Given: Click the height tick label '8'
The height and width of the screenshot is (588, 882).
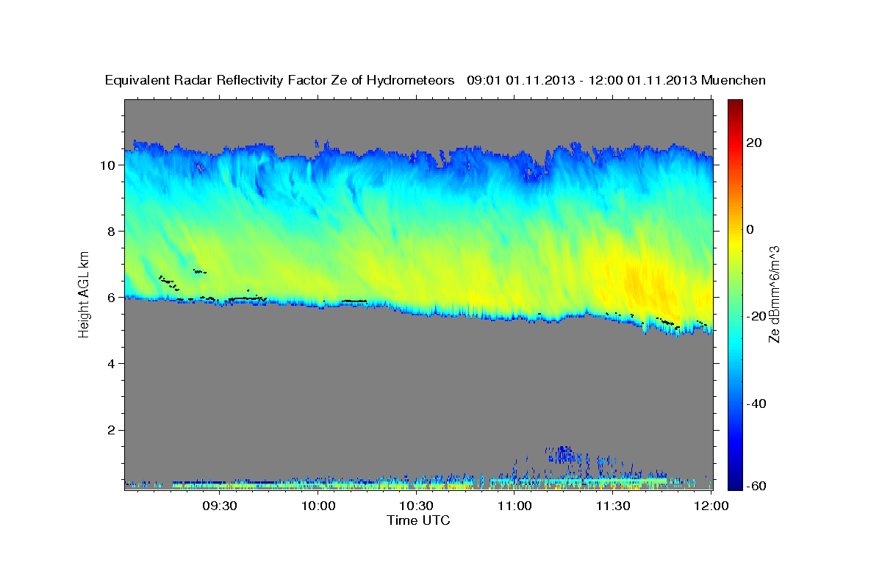Looking at the screenshot, I should [x=112, y=232].
